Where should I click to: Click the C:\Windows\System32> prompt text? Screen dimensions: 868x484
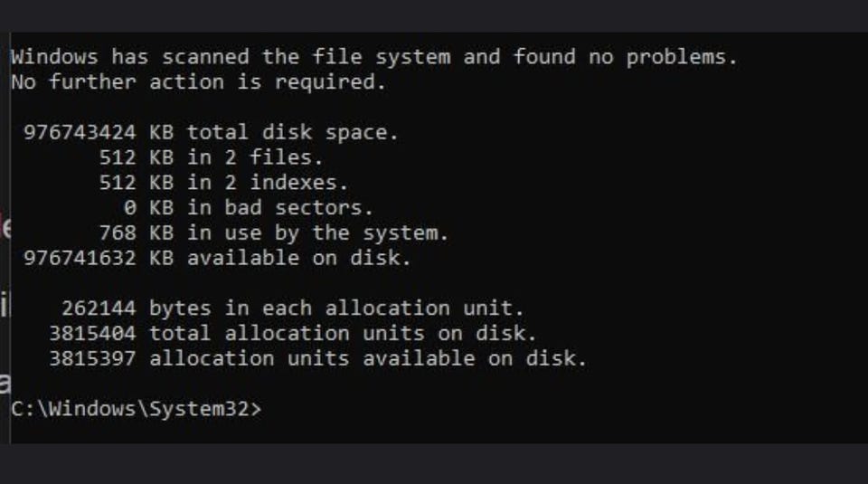click(x=136, y=408)
